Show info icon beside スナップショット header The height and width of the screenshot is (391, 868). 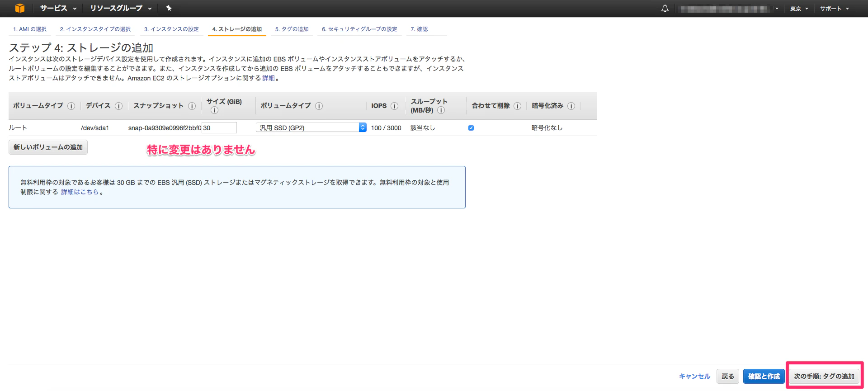click(x=192, y=106)
